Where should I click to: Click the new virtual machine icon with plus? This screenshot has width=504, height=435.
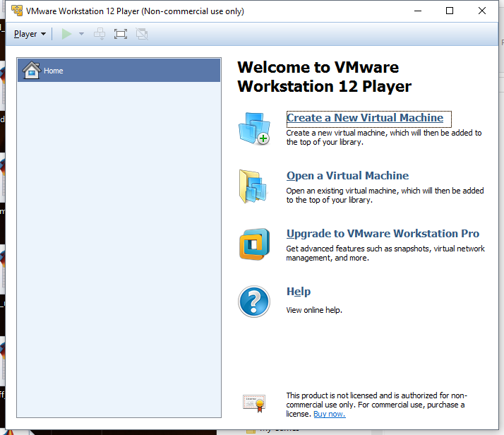pyautogui.click(x=254, y=129)
